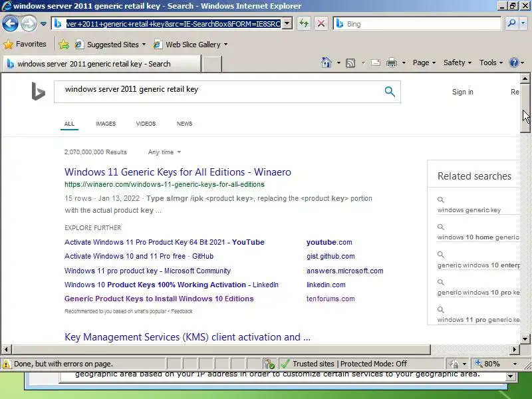Open the Safety menu
The image size is (532, 399).
click(x=457, y=63)
